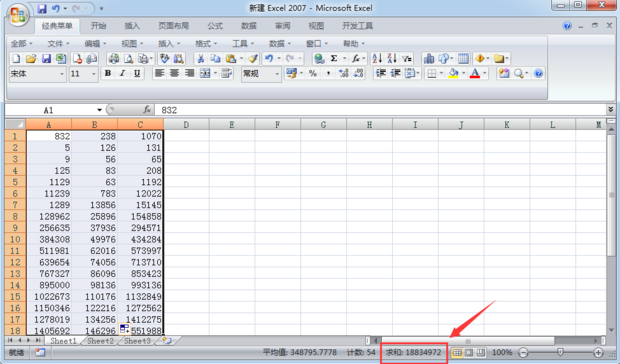The width and height of the screenshot is (620, 364).
Task: Click the Format Painter brush icon
Action: tap(253, 58)
